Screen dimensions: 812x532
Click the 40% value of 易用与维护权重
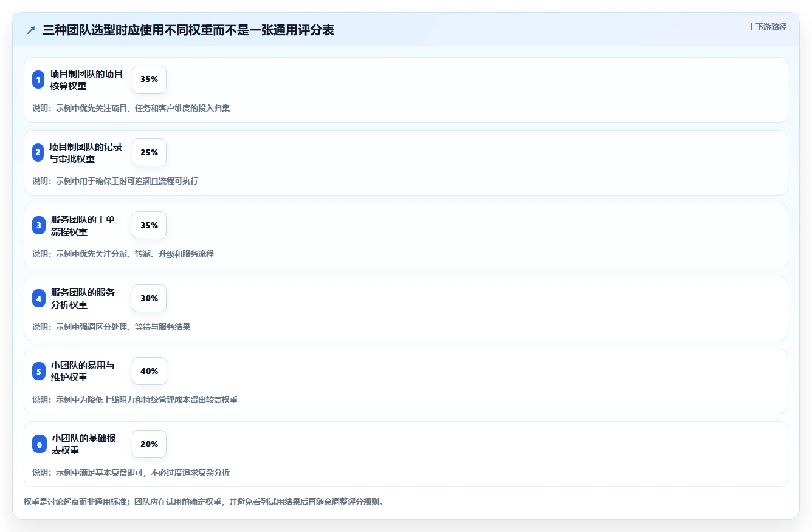[x=149, y=371]
